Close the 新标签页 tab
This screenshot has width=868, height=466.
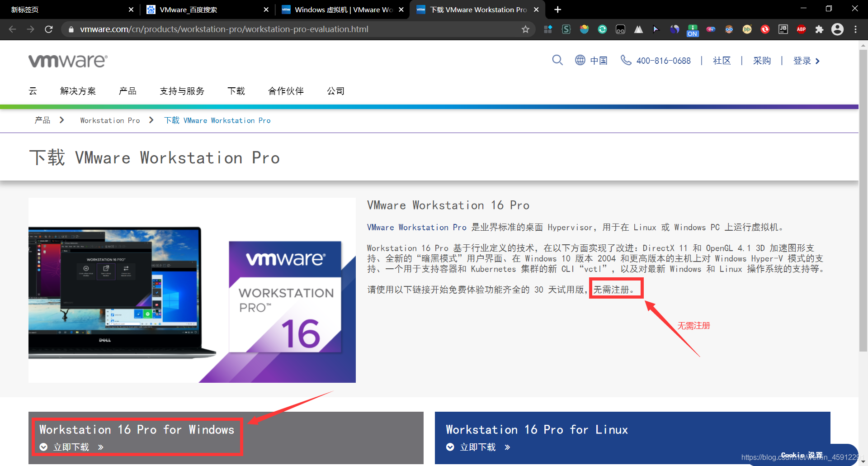pyautogui.click(x=131, y=10)
